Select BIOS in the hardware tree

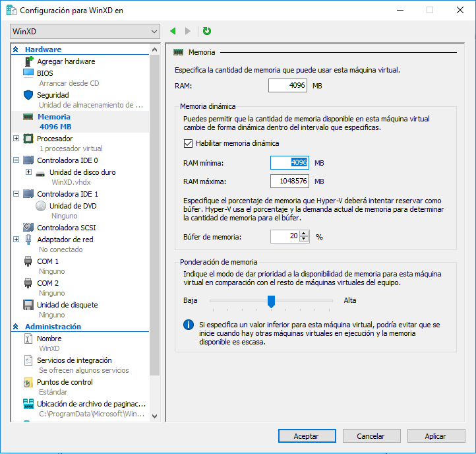(x=45, y=73)
